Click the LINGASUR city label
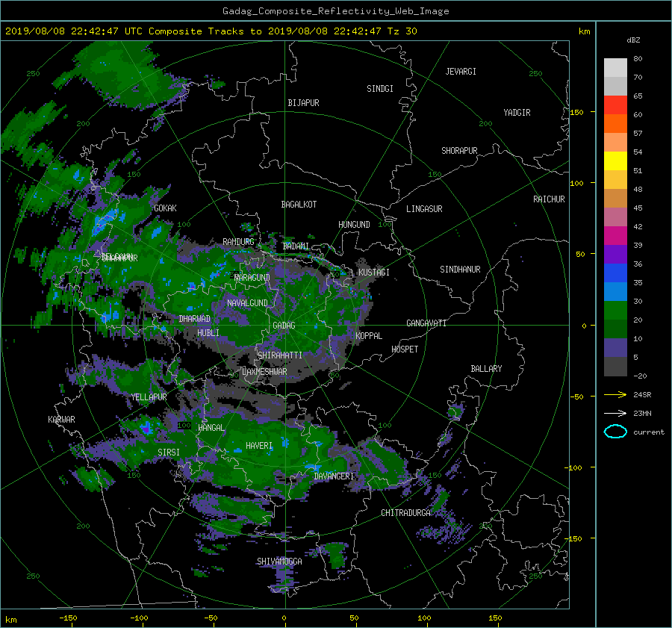This screenshot has width=672, height=628. 424,209
